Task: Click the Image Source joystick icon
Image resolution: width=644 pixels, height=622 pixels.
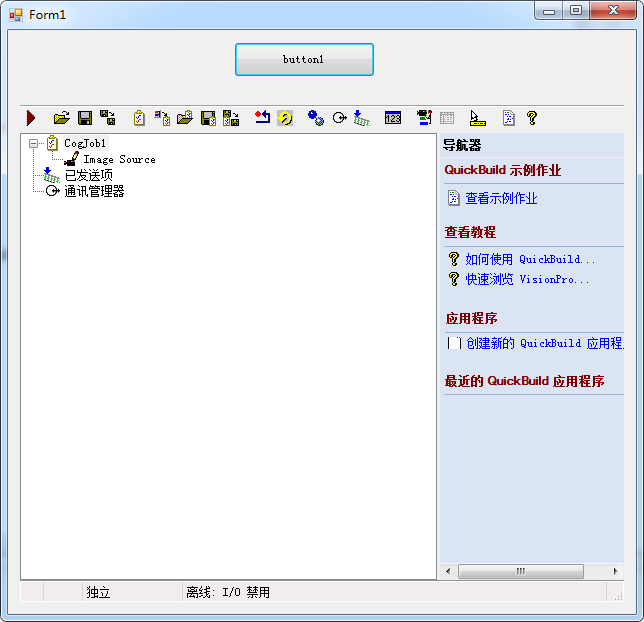Action: pyautogui.click(x=72, y=159)
